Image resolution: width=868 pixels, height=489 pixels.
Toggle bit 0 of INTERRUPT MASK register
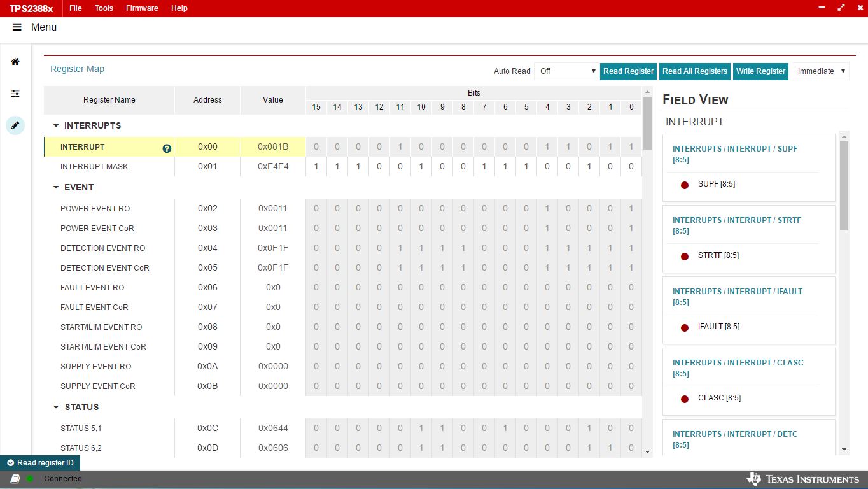point(631,167)
